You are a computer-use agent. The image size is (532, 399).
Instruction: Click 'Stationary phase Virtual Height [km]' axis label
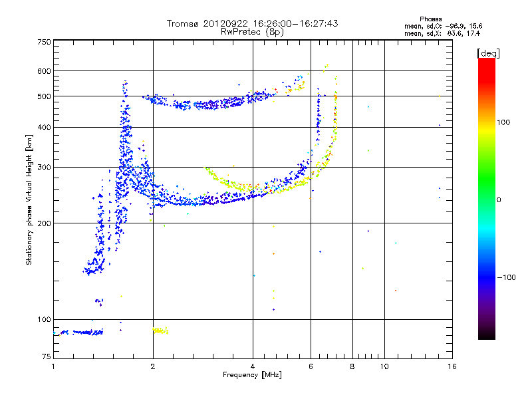(29, 199)
